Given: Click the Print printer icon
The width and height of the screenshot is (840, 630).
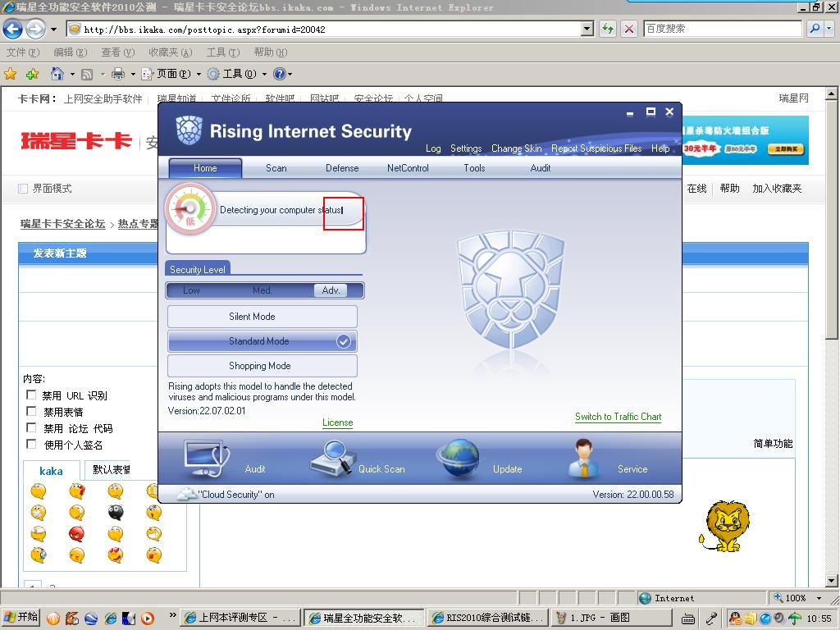Looking at the screenshot, I should (118, 74).
